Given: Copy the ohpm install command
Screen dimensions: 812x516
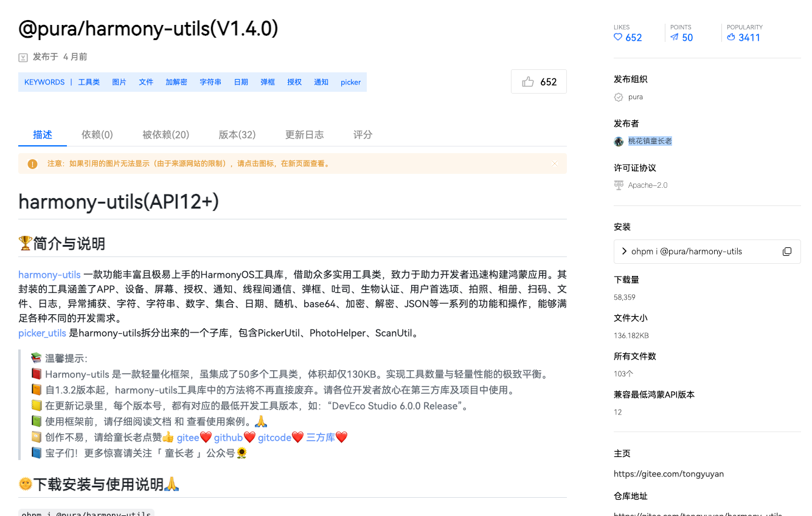Looking at the screenshot, I should tap(786, 252).
